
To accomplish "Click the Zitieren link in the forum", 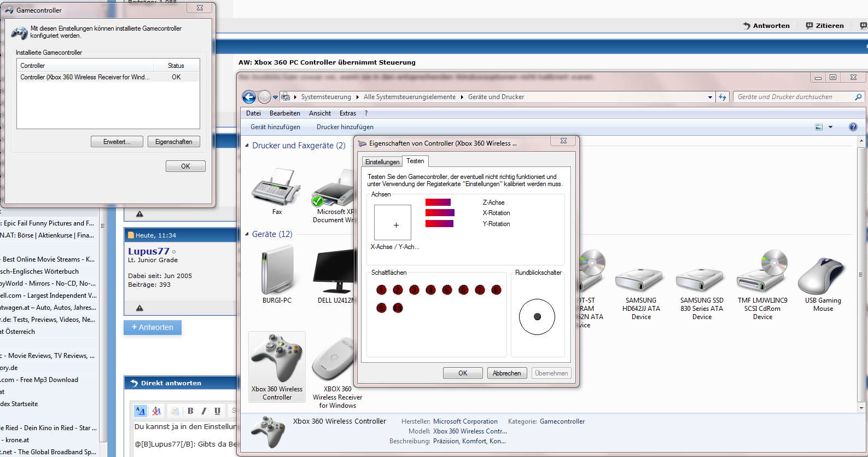I will (825, 26).
